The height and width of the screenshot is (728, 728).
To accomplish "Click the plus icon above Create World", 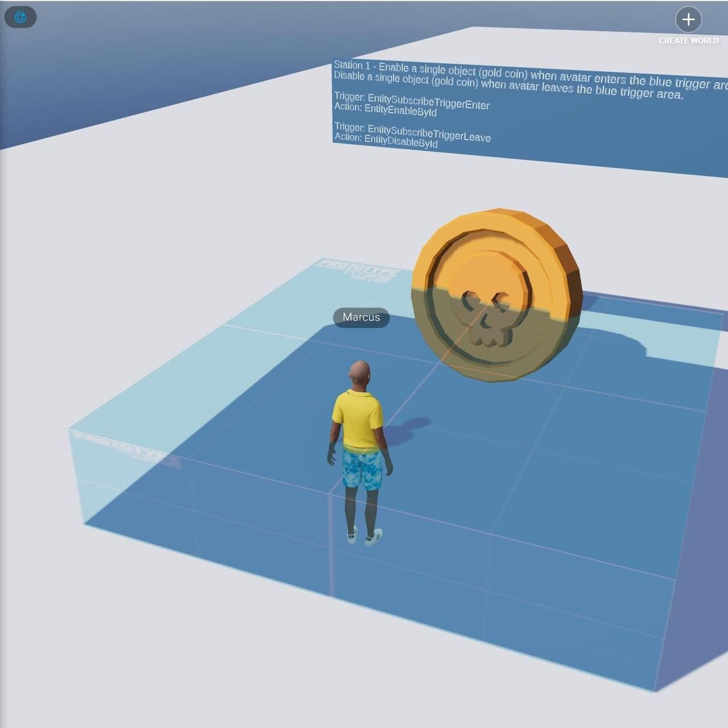I will tap(688, 19).
